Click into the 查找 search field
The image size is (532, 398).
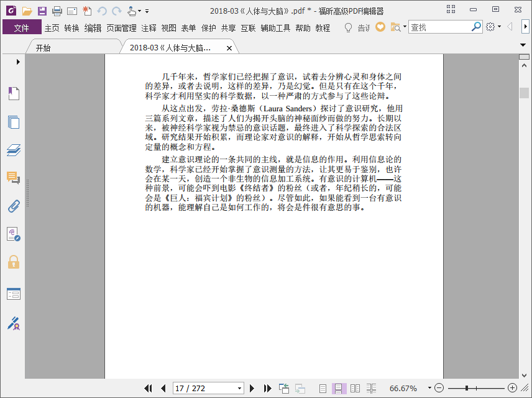(x=440, y=27)
